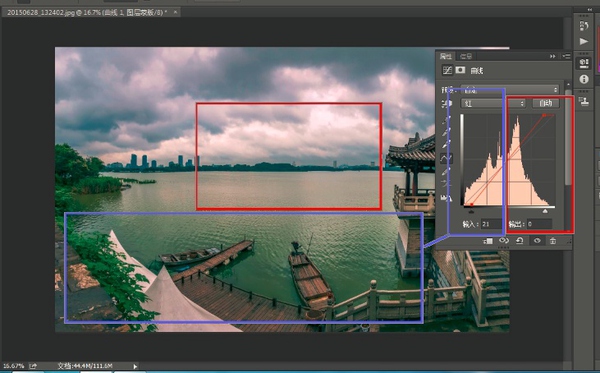
Task: Click the smooth curve values icon
Action: [x=446, y=184]
